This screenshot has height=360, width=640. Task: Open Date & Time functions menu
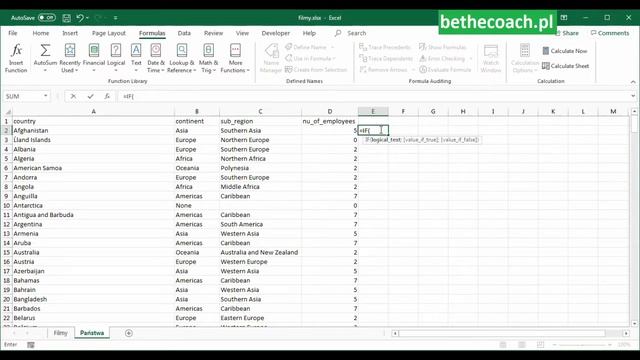tap(156, 58)
